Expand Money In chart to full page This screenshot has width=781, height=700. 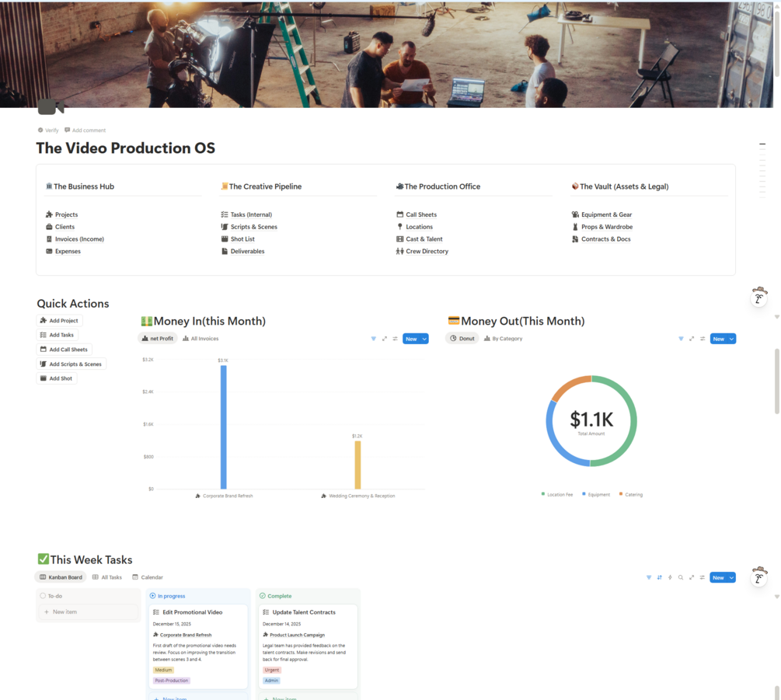tap(385, 339)
